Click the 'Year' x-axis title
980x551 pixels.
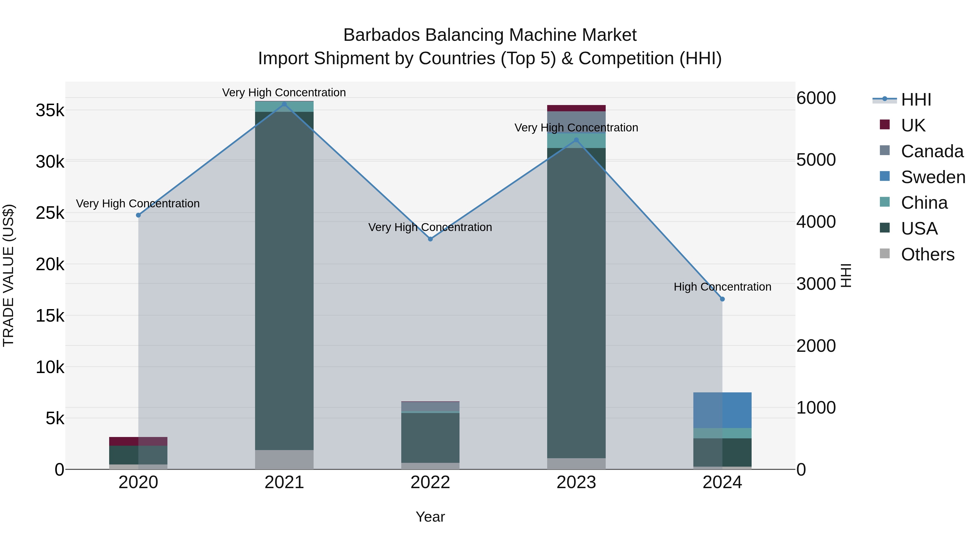tap(430, 517)
